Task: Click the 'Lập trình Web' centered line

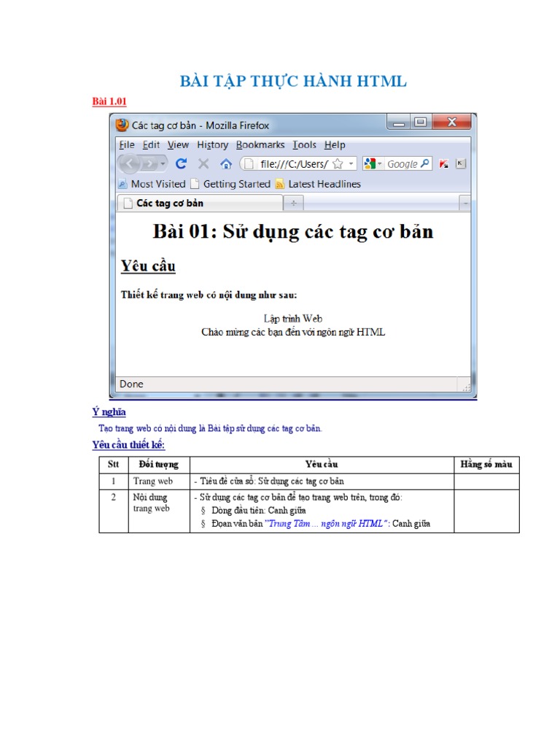Action: 293,318
